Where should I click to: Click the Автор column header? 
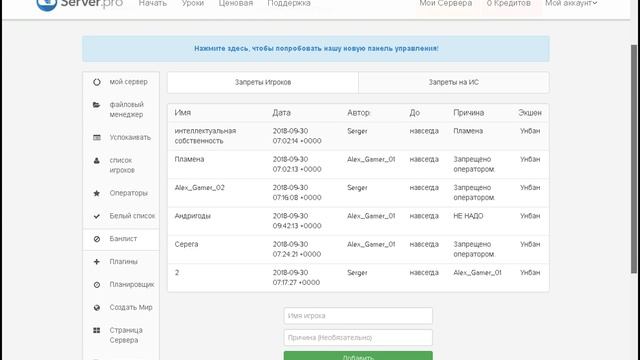point(358,113)
